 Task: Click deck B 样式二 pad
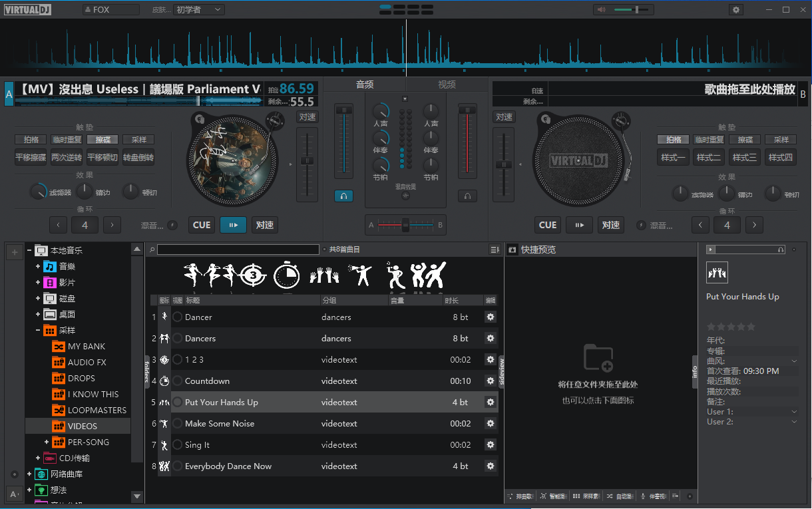click(x=709, y=158)
